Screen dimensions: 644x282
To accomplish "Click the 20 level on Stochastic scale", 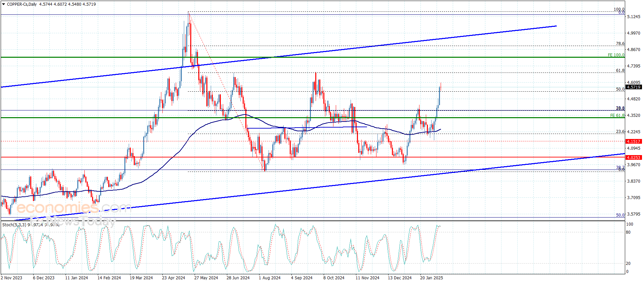I will point(628,264).
